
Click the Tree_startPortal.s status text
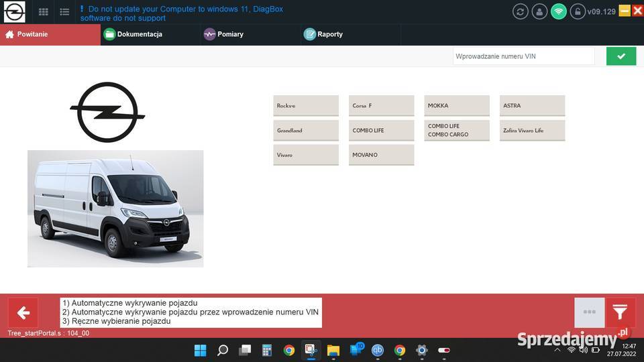pyautogui.click(x=48, y=333)
